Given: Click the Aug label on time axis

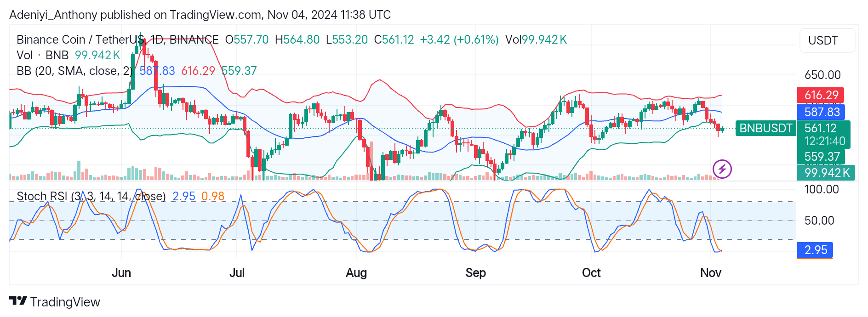Looking at the screenshot, I should (x=356, y=273).
